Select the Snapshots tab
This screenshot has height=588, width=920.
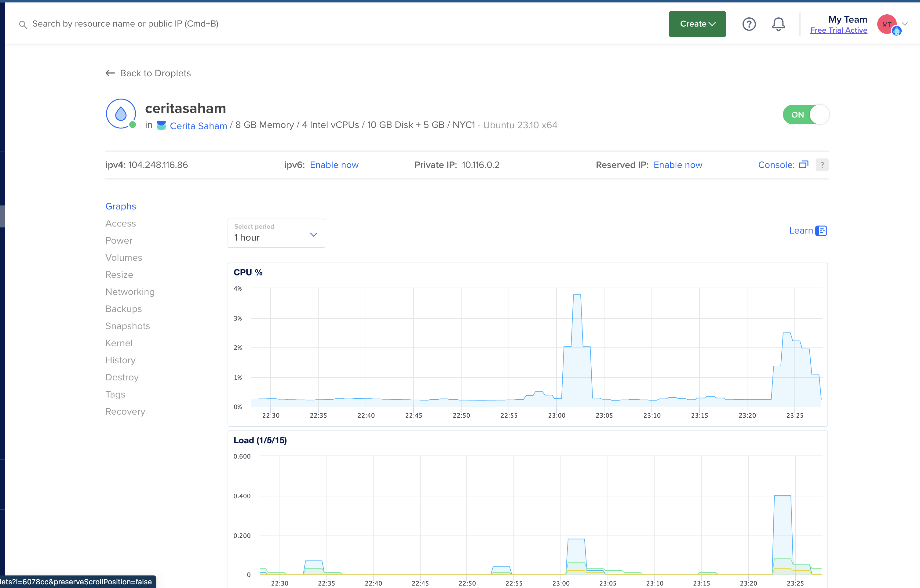128,326
